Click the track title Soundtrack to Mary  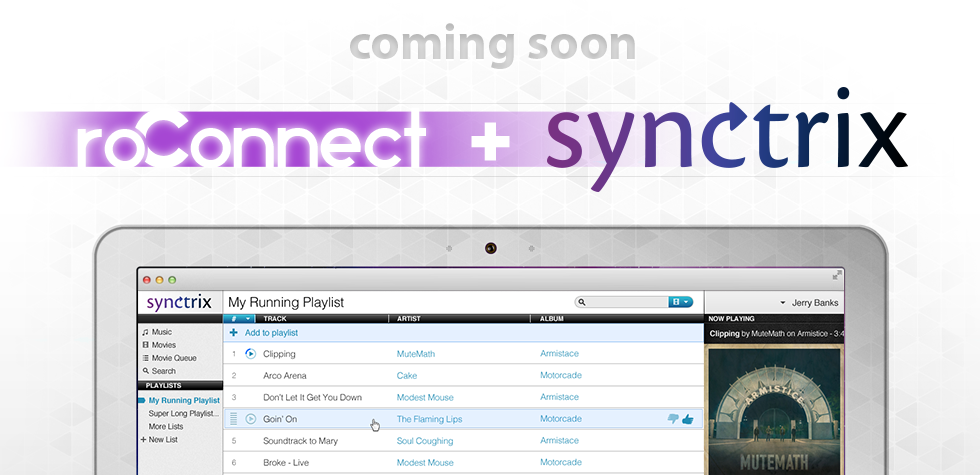point(300,441)
